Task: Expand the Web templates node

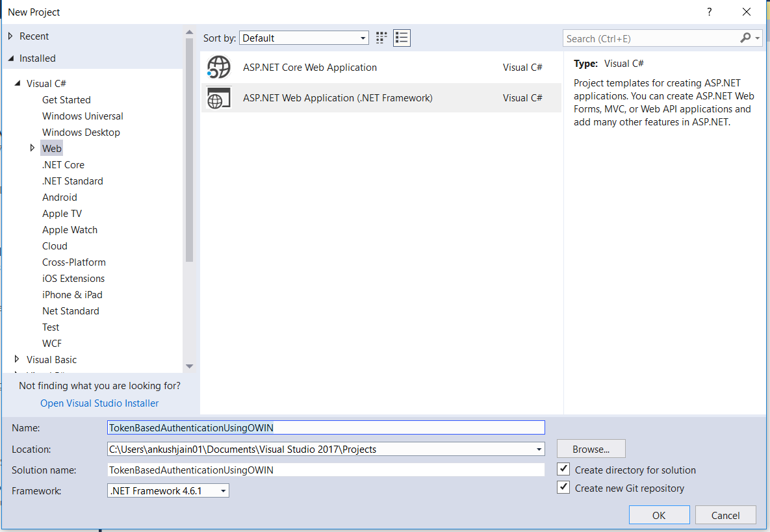Action: click(x=32, y=148)
